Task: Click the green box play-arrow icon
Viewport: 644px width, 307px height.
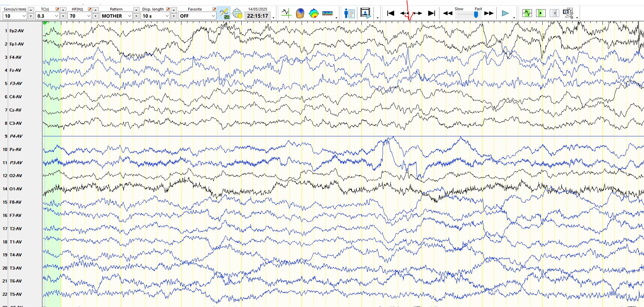Action: pos(541,13)
